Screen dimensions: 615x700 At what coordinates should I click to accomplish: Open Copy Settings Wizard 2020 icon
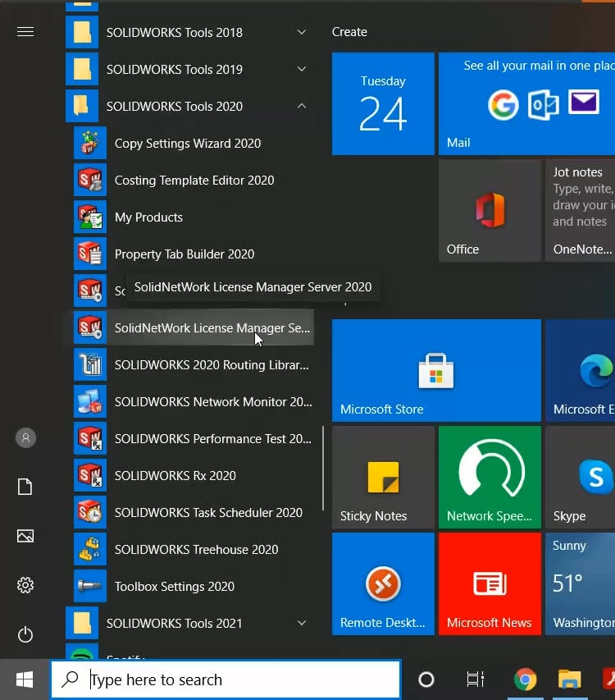[90, 144]
